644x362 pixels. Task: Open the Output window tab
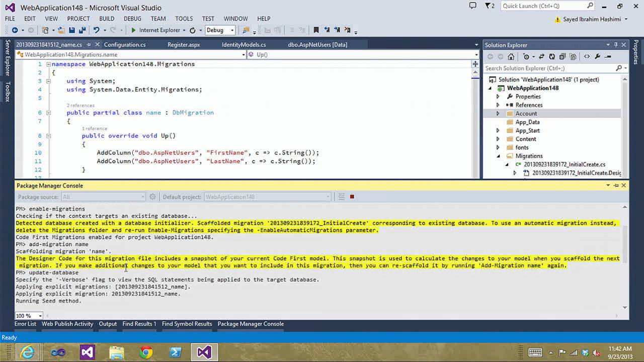(108, 324)
